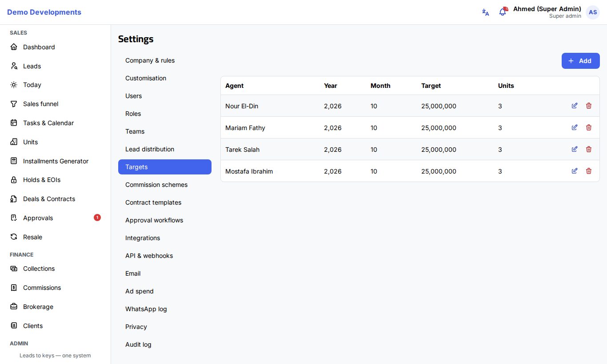Click the Demo Developments logo link
Screen dimensions: 607x364
pos(44,12)
